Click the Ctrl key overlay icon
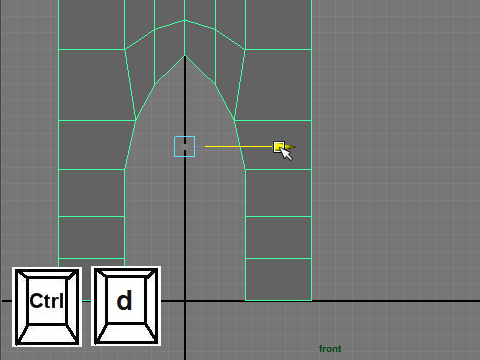Viewport: 480px width, 360px height. click(x=47, y=307)
